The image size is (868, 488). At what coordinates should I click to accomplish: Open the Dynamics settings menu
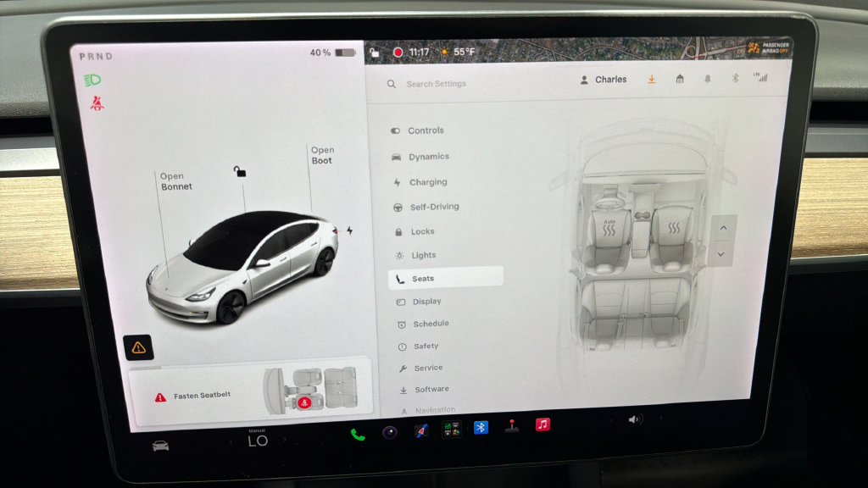click(420, 157)
